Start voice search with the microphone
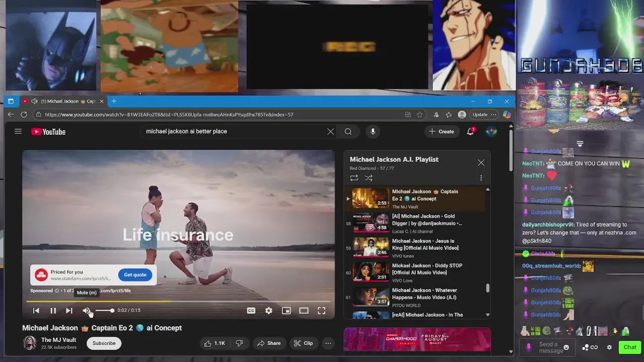Screen dimensions: 644x362 pos(373,131)
